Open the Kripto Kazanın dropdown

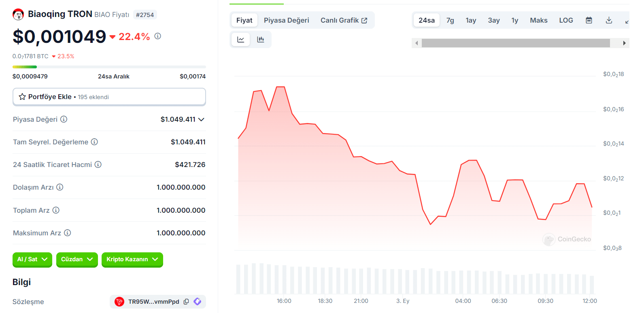132,259
